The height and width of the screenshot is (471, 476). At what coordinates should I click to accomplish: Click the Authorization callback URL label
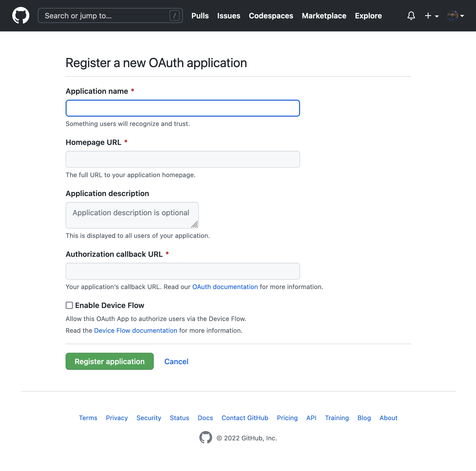click(114, 254)
